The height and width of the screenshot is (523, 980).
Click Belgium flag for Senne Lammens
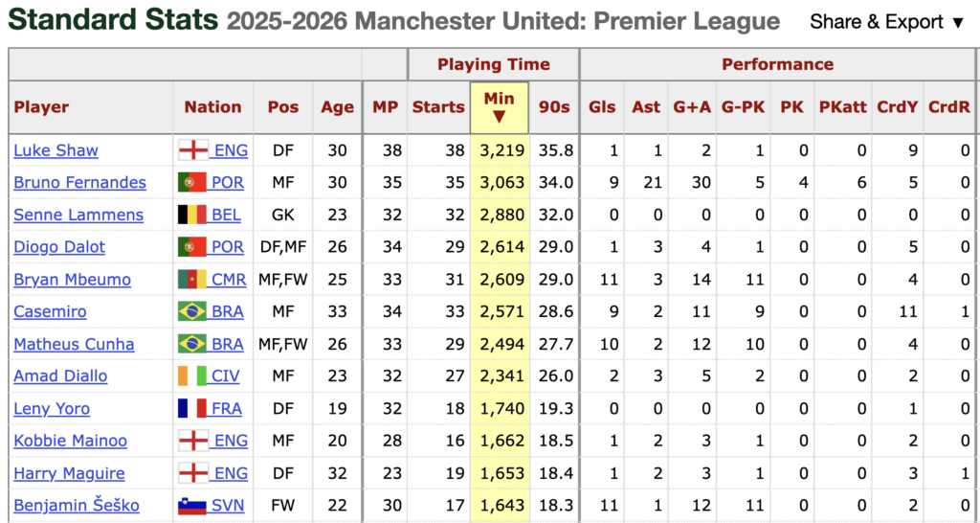[x=193, y=216]
